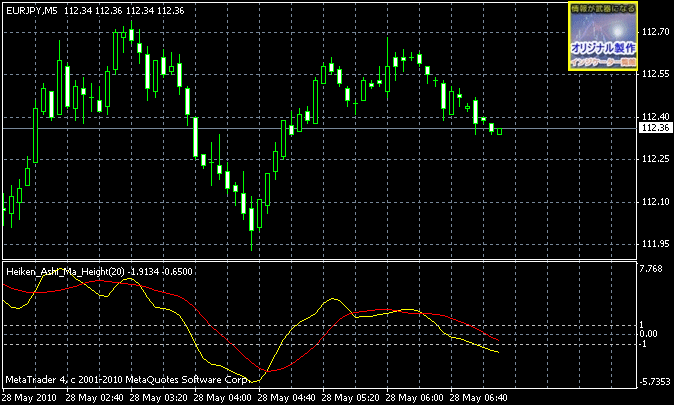674x405 pixels.
Task: Click the lowest candlestick near 111.95
Action: (x=251, y=224)
